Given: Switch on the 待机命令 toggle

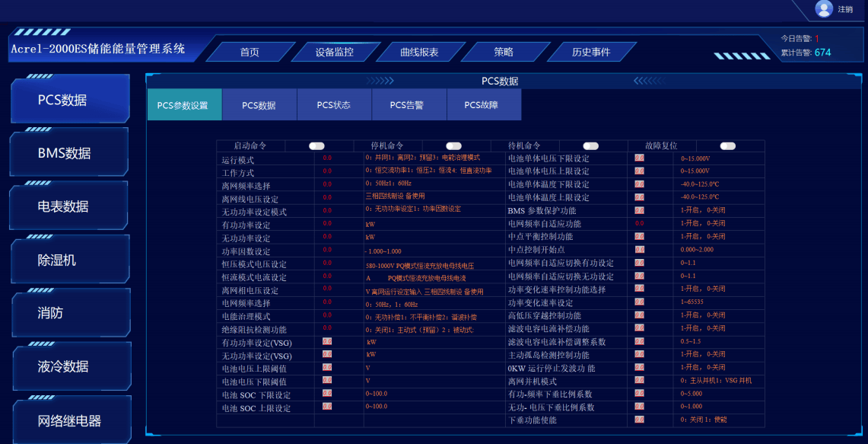Looking at the screenshot, I should click(590, 145).
